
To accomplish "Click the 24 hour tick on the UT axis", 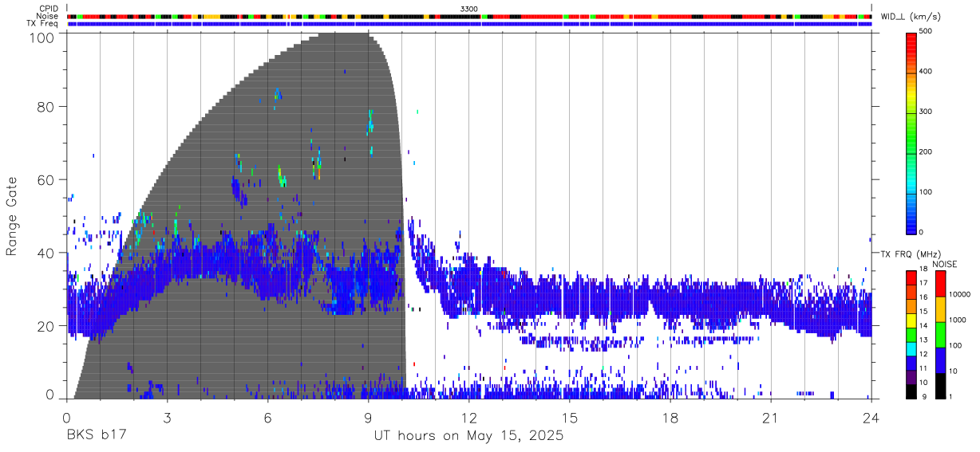I will 871,417.
